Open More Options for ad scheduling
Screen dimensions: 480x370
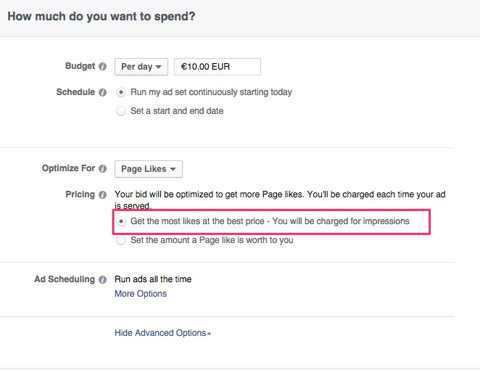(x=141, y=294)
